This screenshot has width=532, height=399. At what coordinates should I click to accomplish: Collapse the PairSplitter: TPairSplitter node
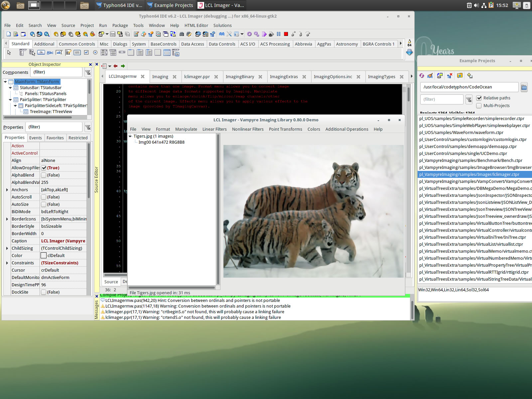click(x=10, y=99)
